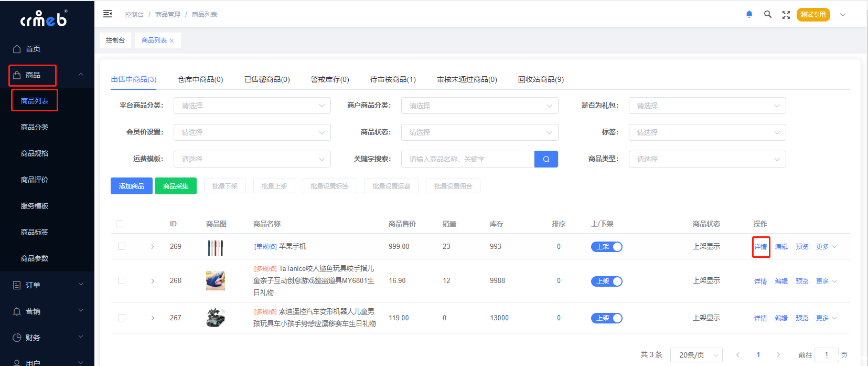
Task: Expand row details for product 267
Action: [x=153, y=318]
